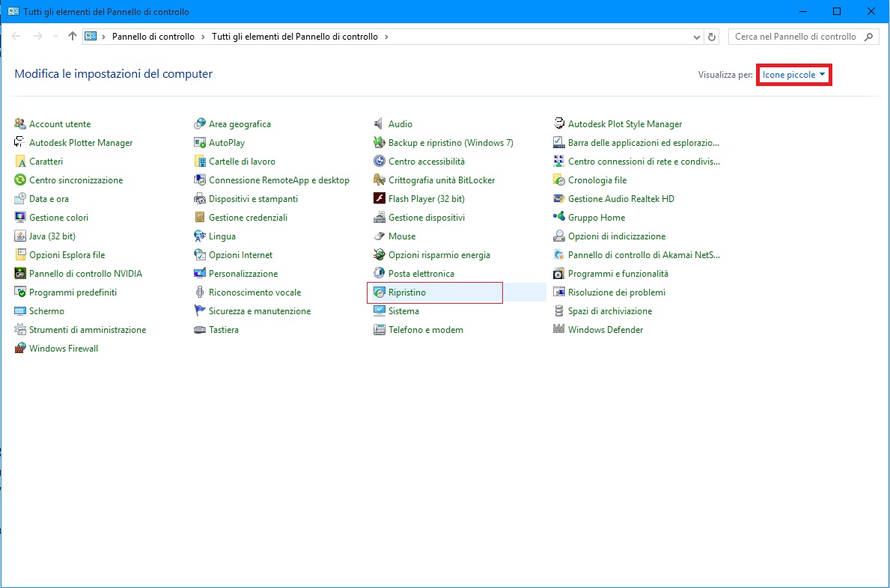Viewport: 890px width, 588px height.
Task: Click the Cerca nel Pannello di controllo field
Action: click(x=795, y=37)
